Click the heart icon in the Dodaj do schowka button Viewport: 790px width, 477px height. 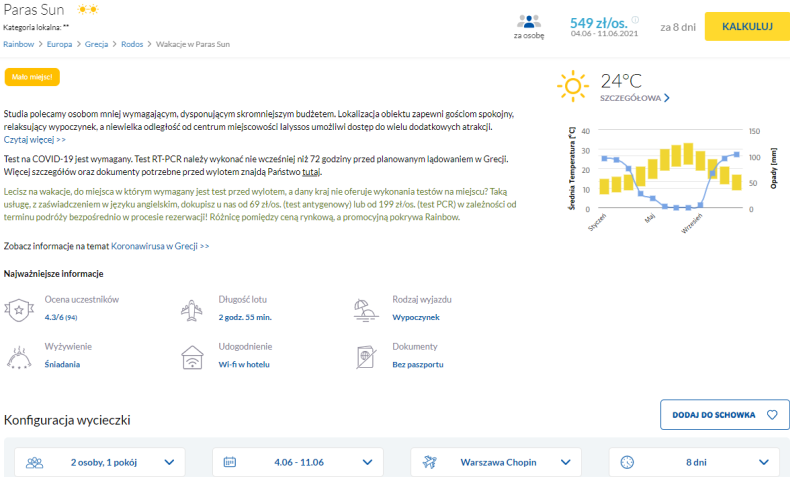[x=772, y=415]
